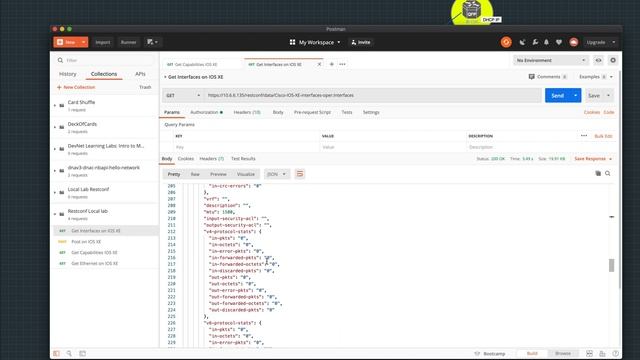The image size is (640, 360).
Task: Open the console icon in status bar
Action: coord(82,353)
